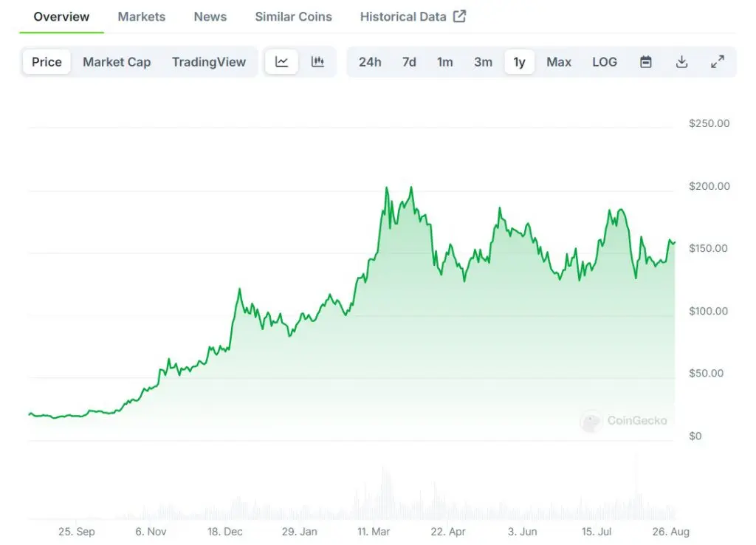Open the calendar date range picker

645,62
